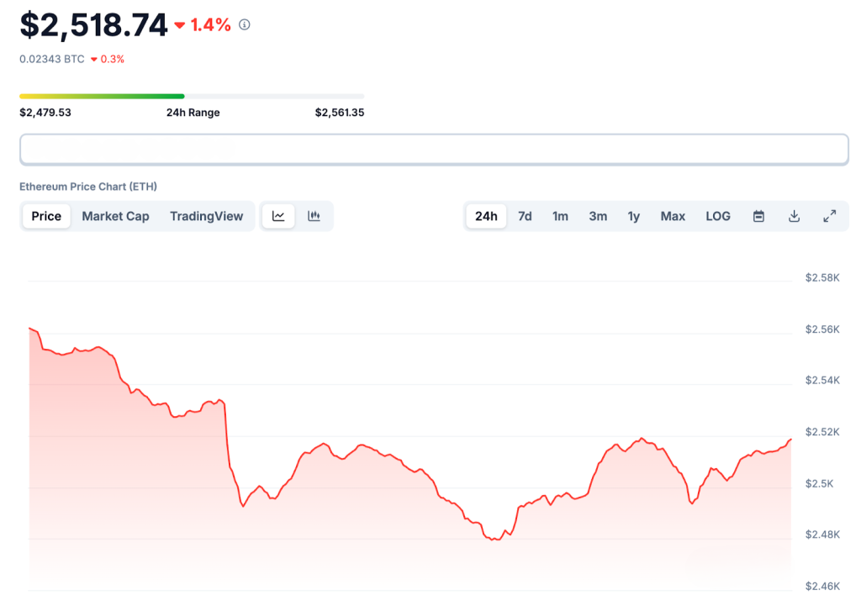Click the $2,518.74 price text
The height and width of the screenshot is (616, 861).
(x=93, y=25)
